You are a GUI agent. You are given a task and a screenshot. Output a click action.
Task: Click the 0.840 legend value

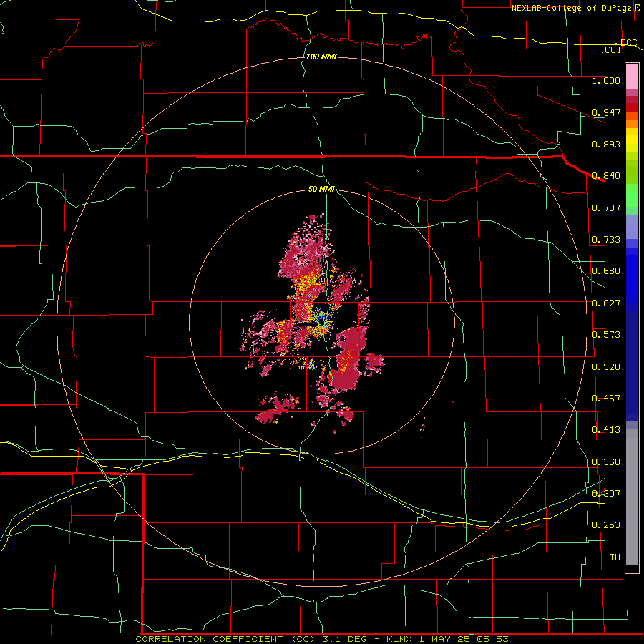pos(606,176)
